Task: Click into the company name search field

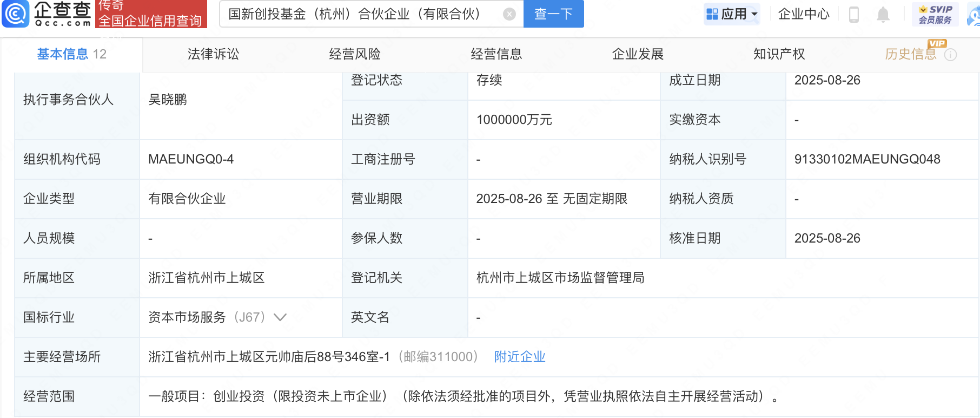Action: [357, 14]
